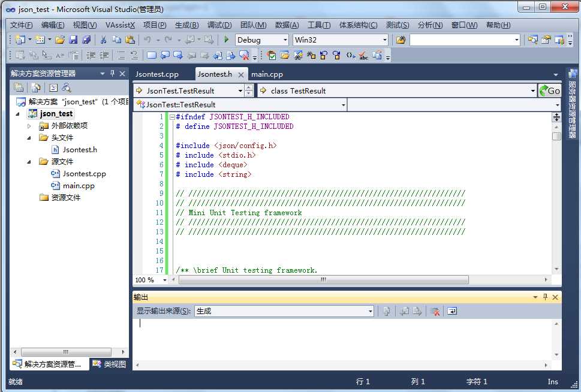
Task: Open the VAssistX menu
Action: coord(120,25)
